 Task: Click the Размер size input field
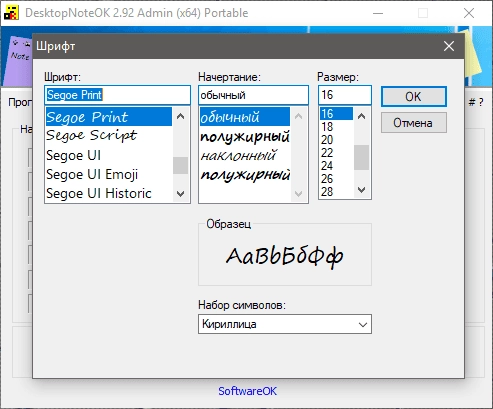pyautogui.click(x=345, y=95)
